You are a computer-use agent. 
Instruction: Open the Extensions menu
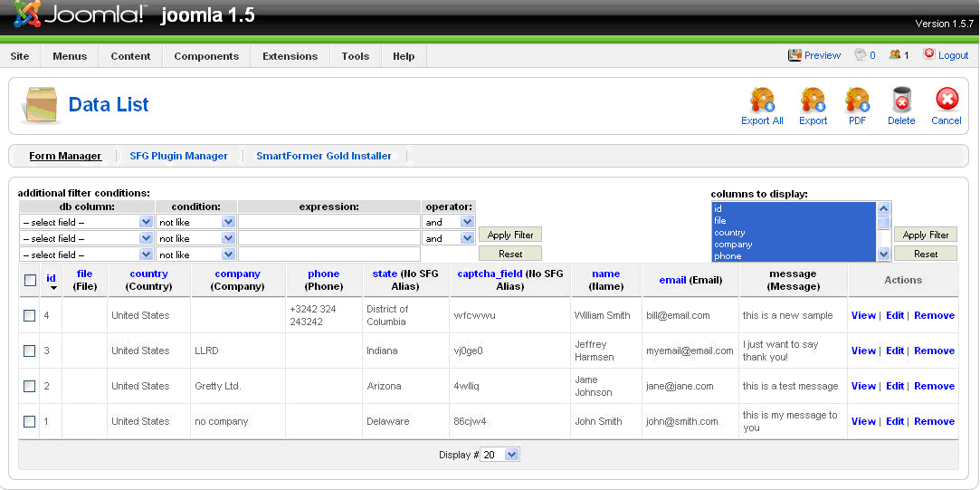pos(290,55)
